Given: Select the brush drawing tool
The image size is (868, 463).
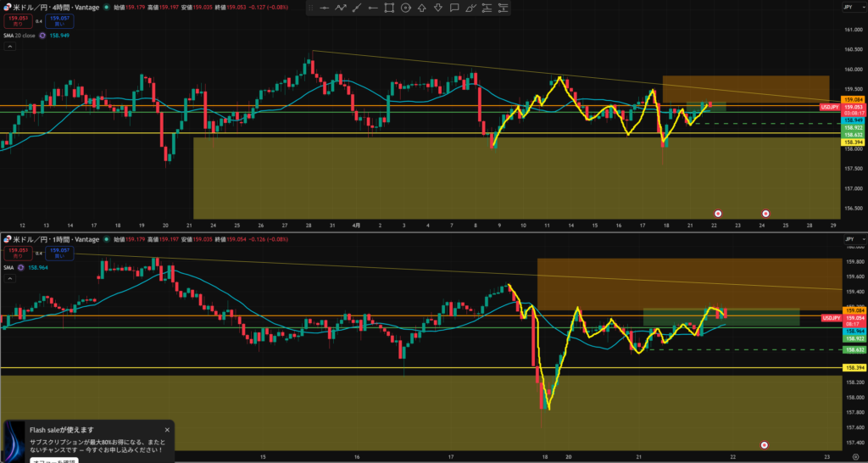Looking at the screenshot, I should pyautogui.click(x=470, y=8).
